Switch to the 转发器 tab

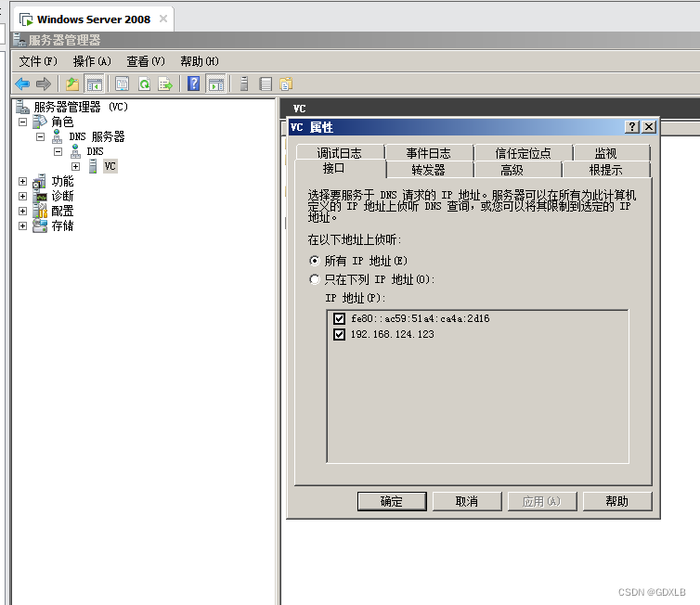click(x=429, y=170)
